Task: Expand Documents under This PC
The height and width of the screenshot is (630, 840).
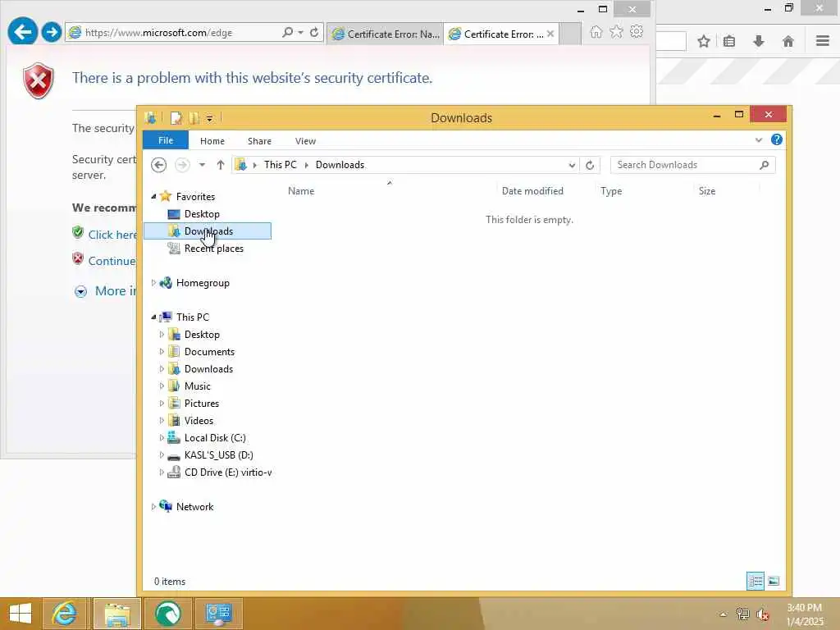Action: tap(162, 352)
